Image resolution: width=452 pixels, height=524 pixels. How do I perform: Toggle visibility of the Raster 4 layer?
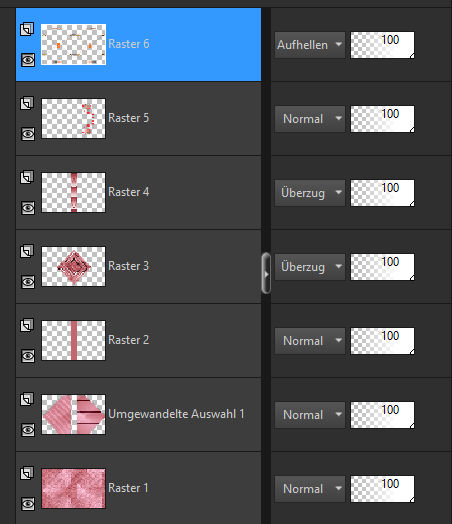[x=28, y=208]
